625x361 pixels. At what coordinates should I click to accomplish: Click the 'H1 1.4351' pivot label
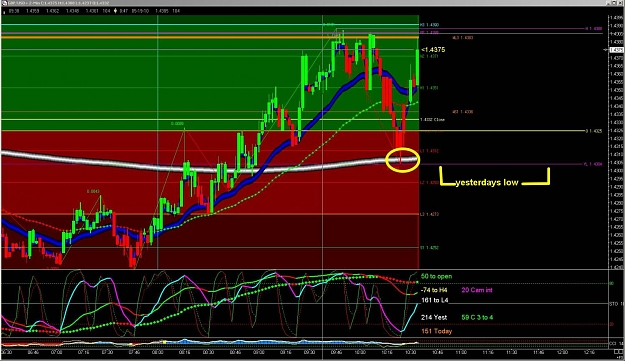coord(429,88)
